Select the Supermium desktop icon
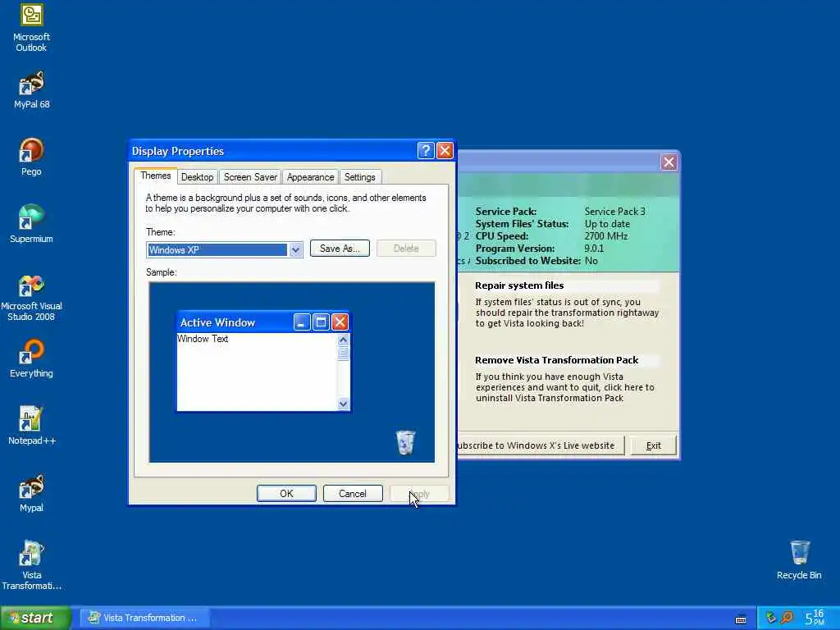Image resolution: width=840 pixels, height=630 pixels. [x=32, y=224]
